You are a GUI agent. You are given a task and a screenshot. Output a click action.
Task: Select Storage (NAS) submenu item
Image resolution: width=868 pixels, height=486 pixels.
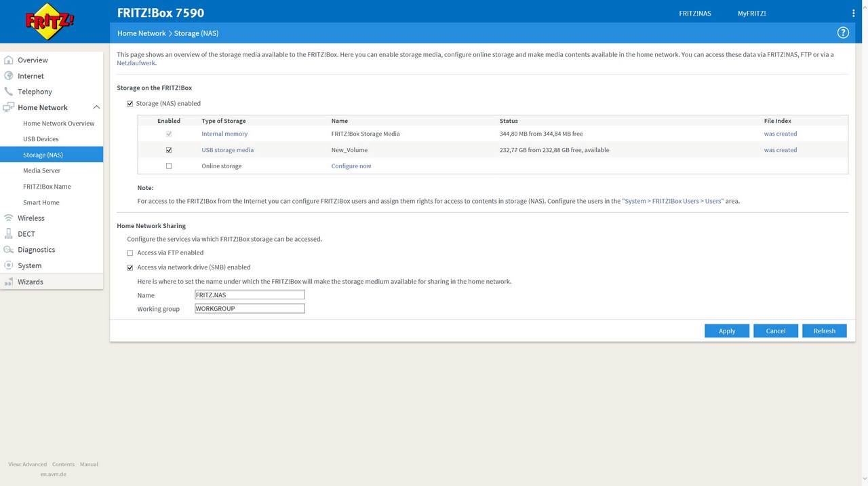coord(52,155)
